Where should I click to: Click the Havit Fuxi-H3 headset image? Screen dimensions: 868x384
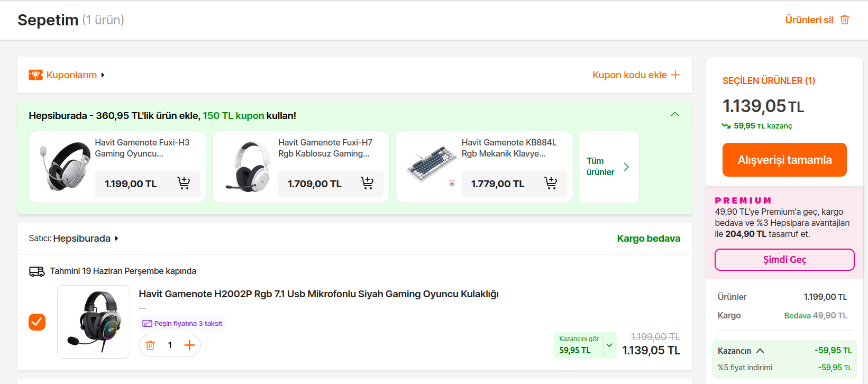[66, 166]
